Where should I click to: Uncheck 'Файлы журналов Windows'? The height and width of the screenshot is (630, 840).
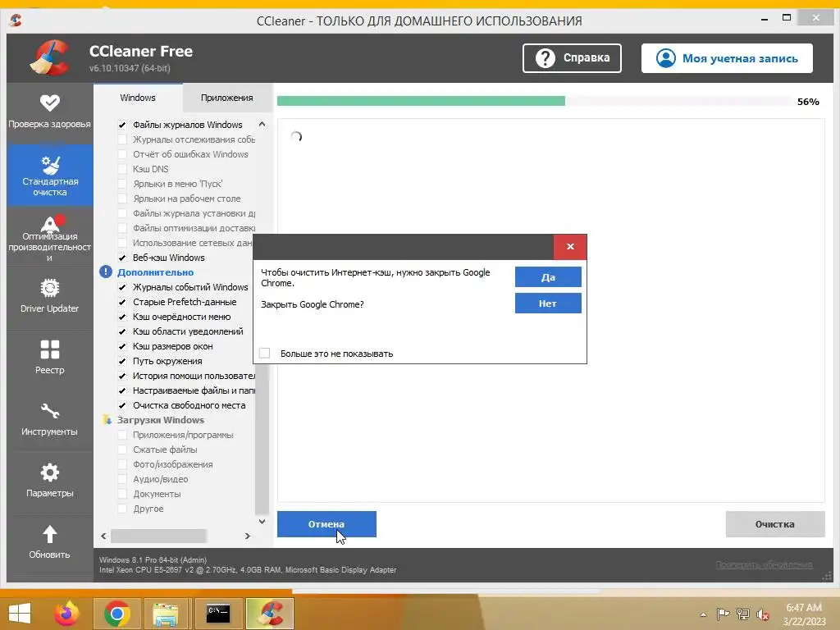pos(122,125)
